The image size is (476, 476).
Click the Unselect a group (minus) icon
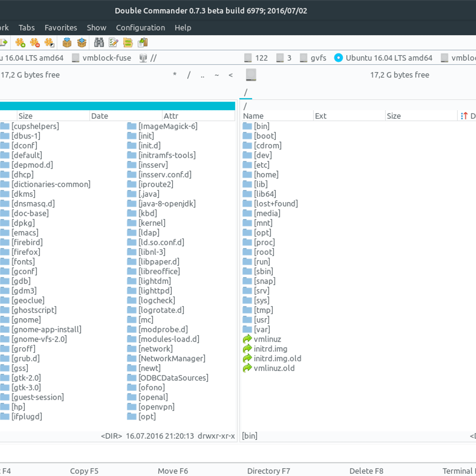point(35,43)
